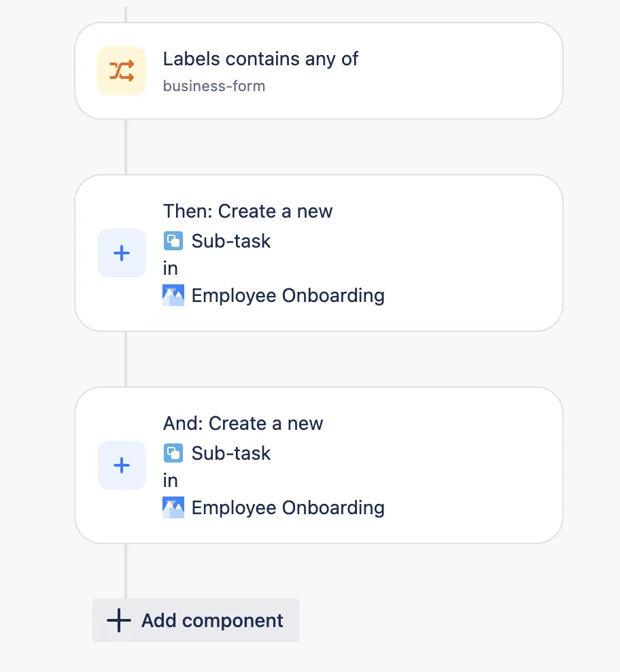620x672 pixels.
Task: Click the blue plus icon in the 'And' card
Action: (x=122, y=465)
